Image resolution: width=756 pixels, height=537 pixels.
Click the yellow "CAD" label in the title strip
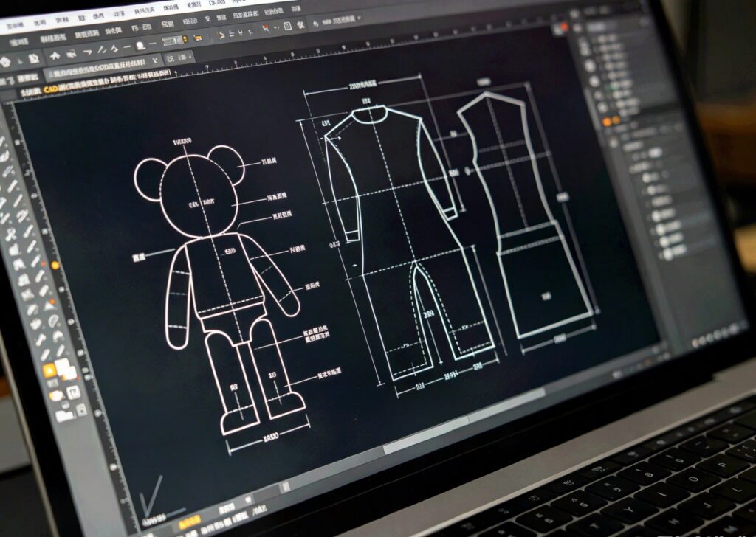[50, 89]
